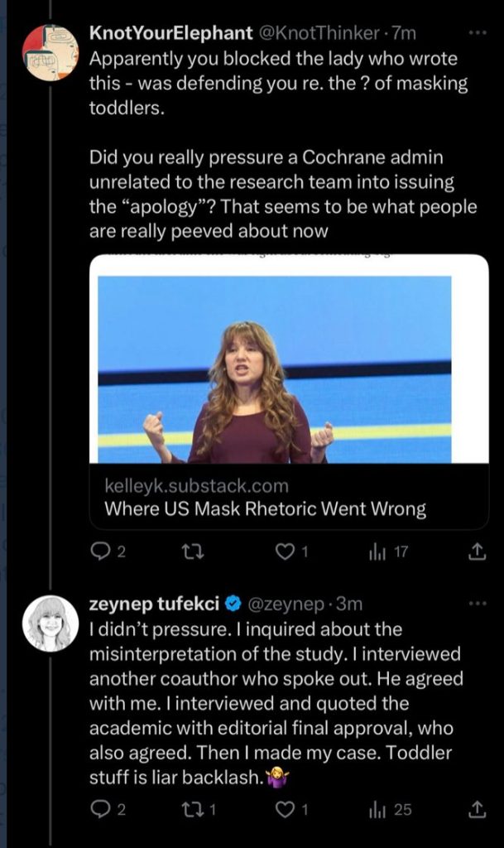
Task: Open the kelleyk.substack.com article card image
Action: [275, 369]
